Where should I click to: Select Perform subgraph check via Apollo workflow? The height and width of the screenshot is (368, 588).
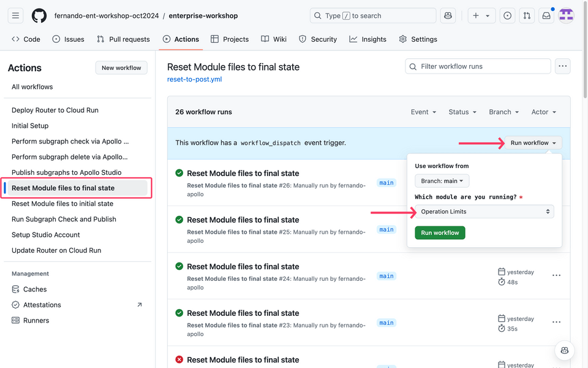click(70, 141)
